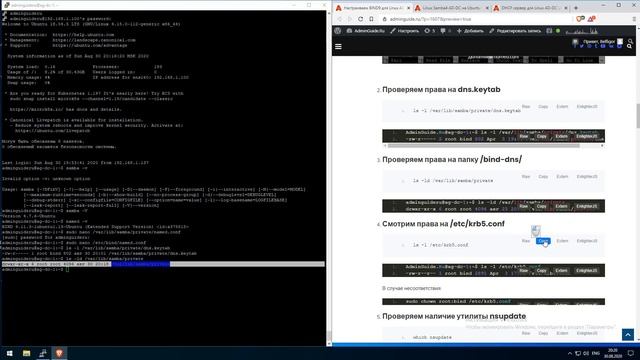View Raw for the ls -l dns.keytab command block
This screenshot has height=360, width=640.
[x=526, y=107]
